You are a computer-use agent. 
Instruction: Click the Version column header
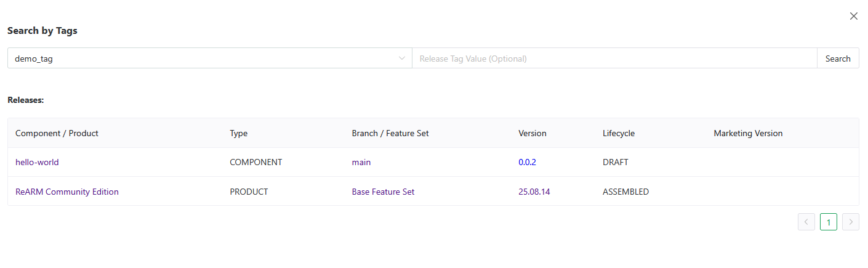532,133
